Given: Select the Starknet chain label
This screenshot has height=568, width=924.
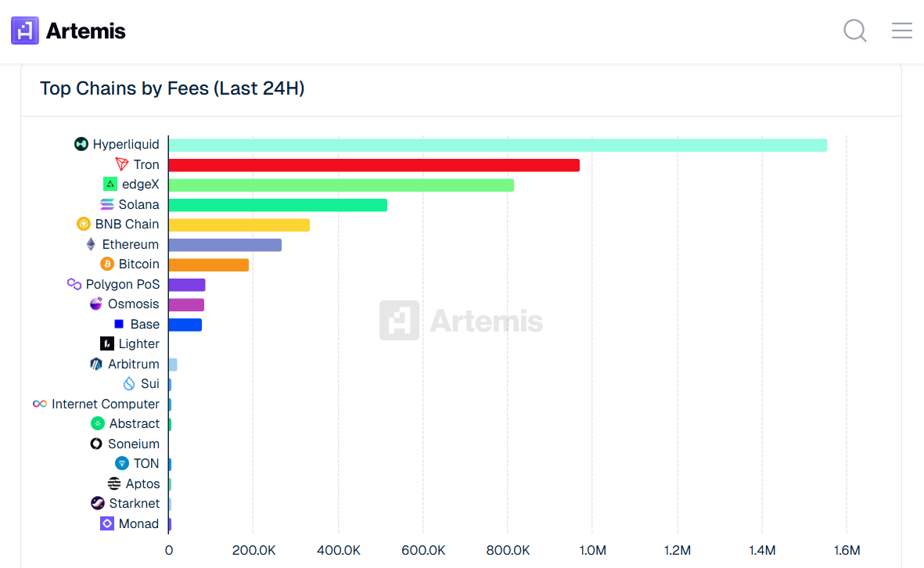Looking at the screenshot, I should tap(135, 503).
